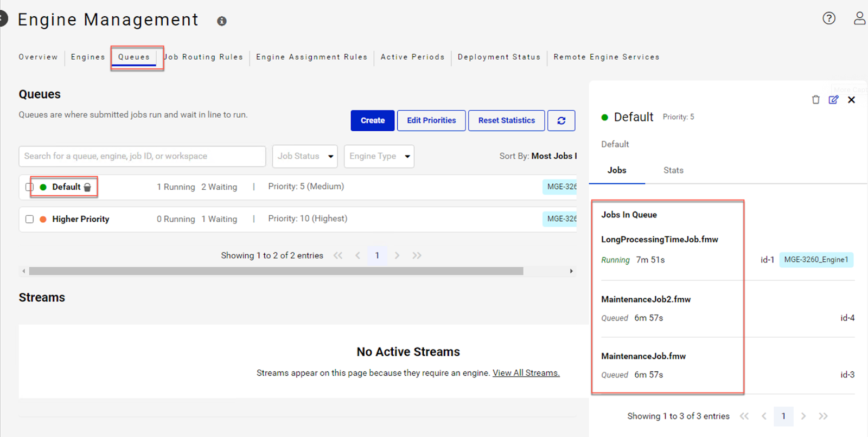Select the Jobs tab in Default panel
The image size is (868, 437).
[x=617, y=170]
